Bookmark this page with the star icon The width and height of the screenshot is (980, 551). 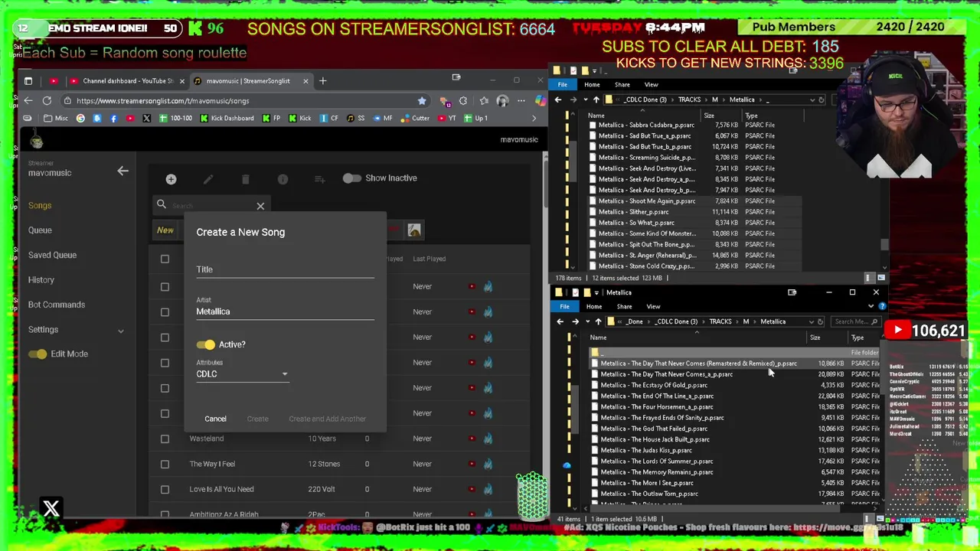(422, 100)
